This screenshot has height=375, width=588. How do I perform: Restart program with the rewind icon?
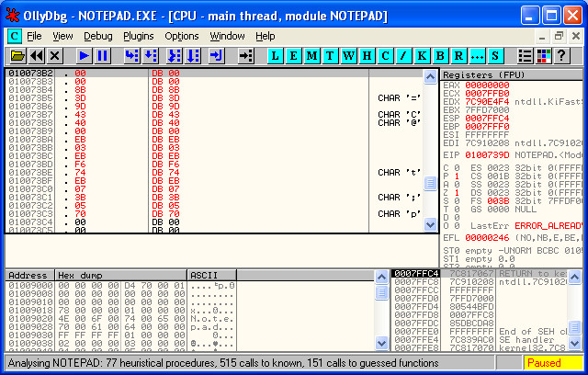37,56
